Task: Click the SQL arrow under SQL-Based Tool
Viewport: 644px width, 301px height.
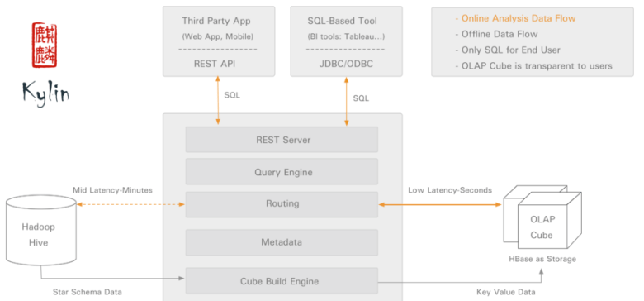Action: [x=347, y=101]
